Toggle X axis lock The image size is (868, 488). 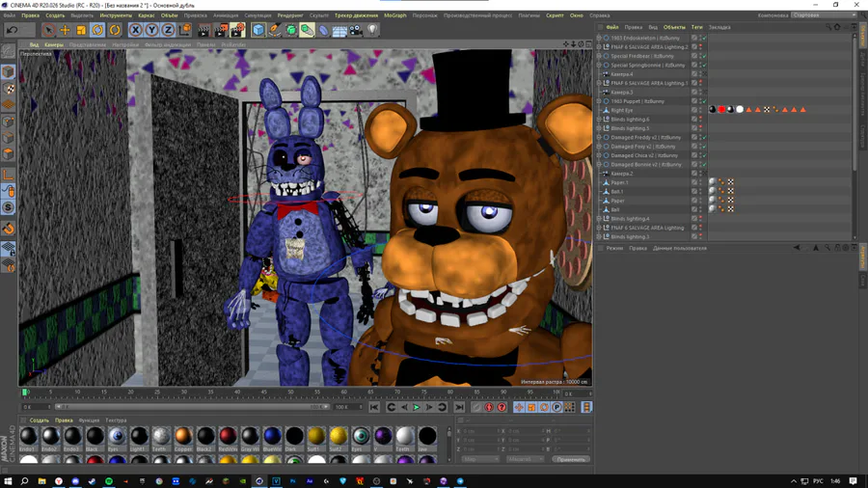pyautogui.click(x=136, y=30)
